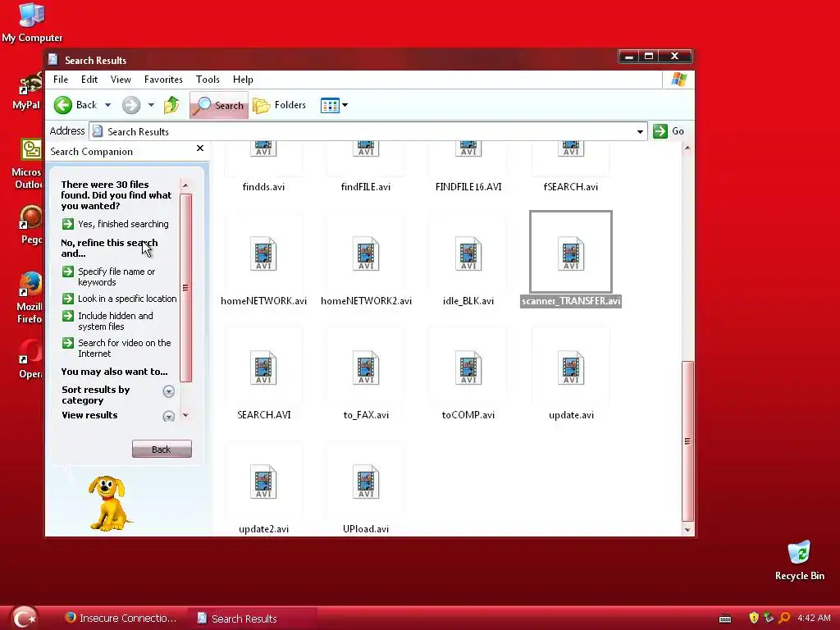Click the 4:42 AM taskbar clock

[x=814, y=618]
